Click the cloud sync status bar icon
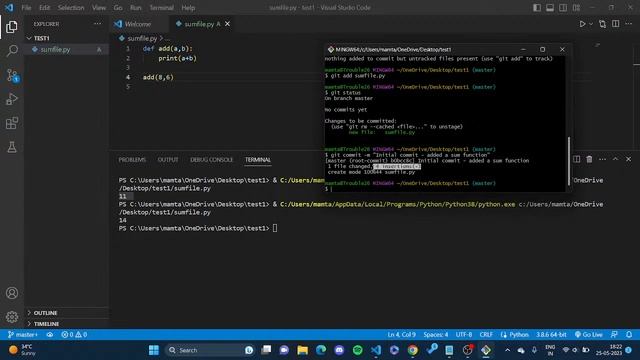 tap(49, 335)
